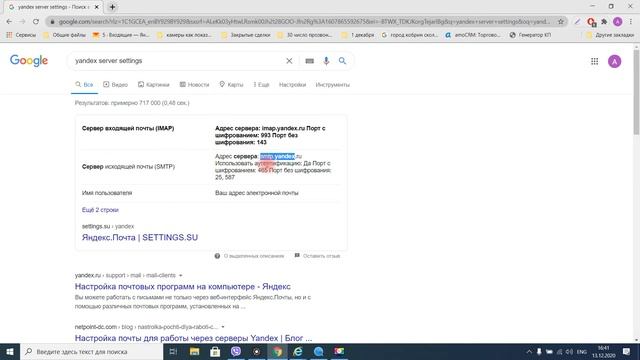Start voice search with microphone icon

tap(326, 61)
